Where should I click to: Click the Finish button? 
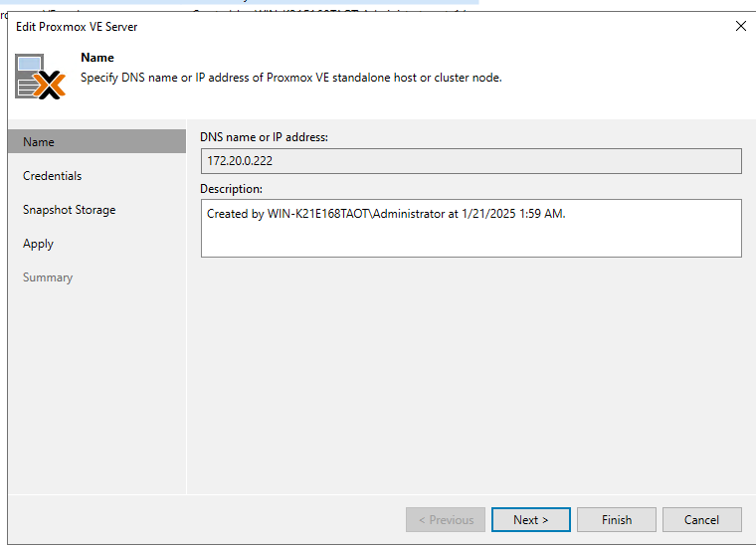pos(616,519)
